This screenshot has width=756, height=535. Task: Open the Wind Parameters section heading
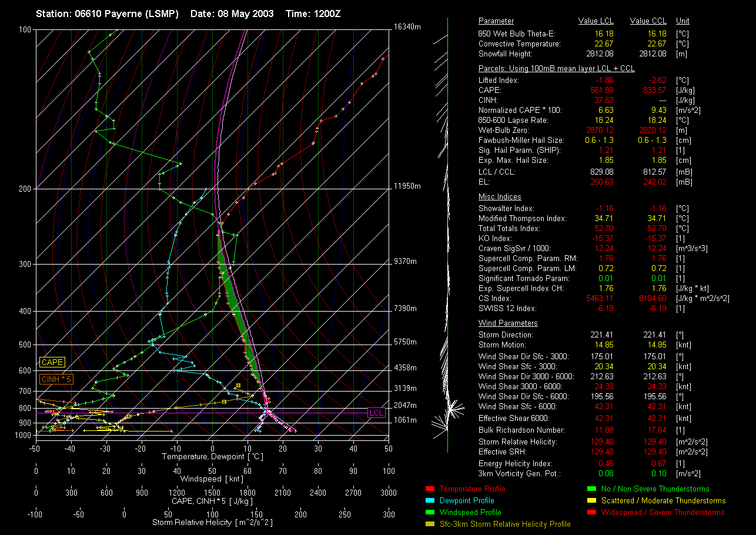click(508, 323)
